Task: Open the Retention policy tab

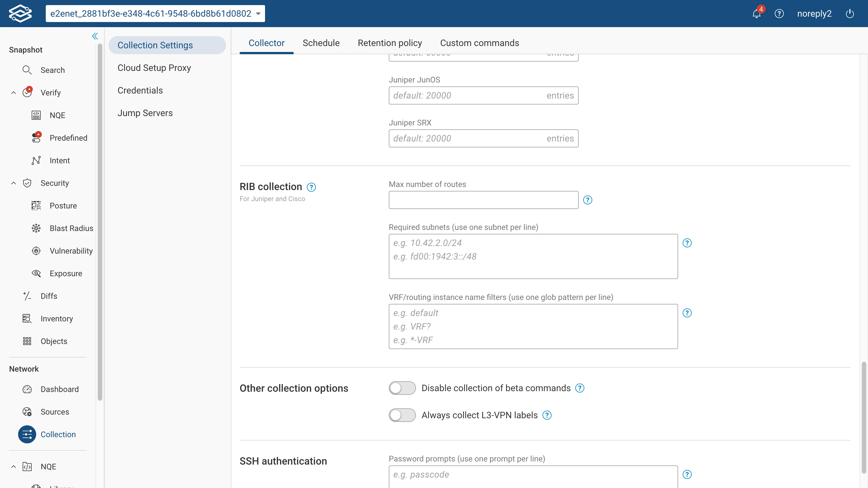Action: pos(390,43)
